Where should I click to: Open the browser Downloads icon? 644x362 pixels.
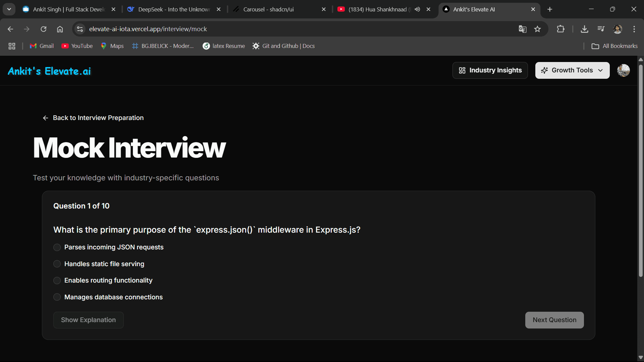(x=585, y=29)
